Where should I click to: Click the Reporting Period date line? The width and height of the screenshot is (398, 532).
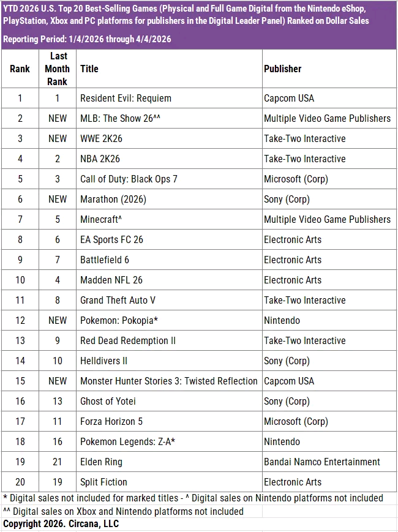(x=87, y=39)
